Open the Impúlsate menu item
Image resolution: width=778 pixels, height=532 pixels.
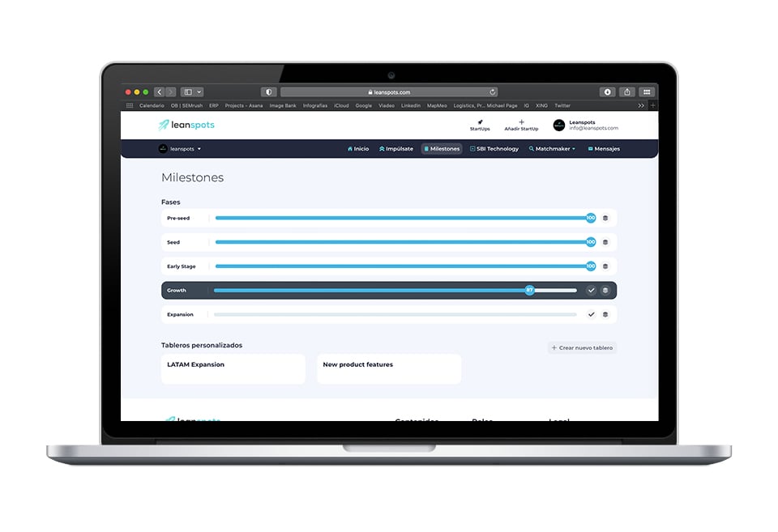396,149
